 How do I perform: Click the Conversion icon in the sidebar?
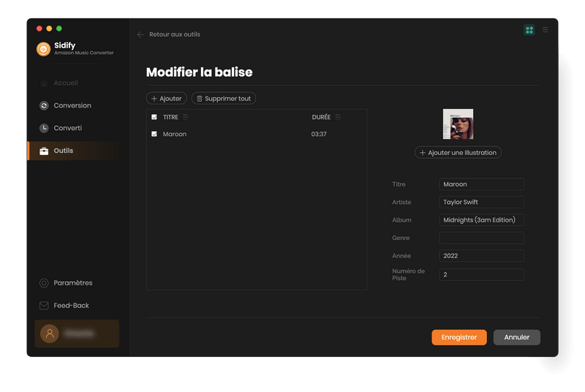[44, 105]
